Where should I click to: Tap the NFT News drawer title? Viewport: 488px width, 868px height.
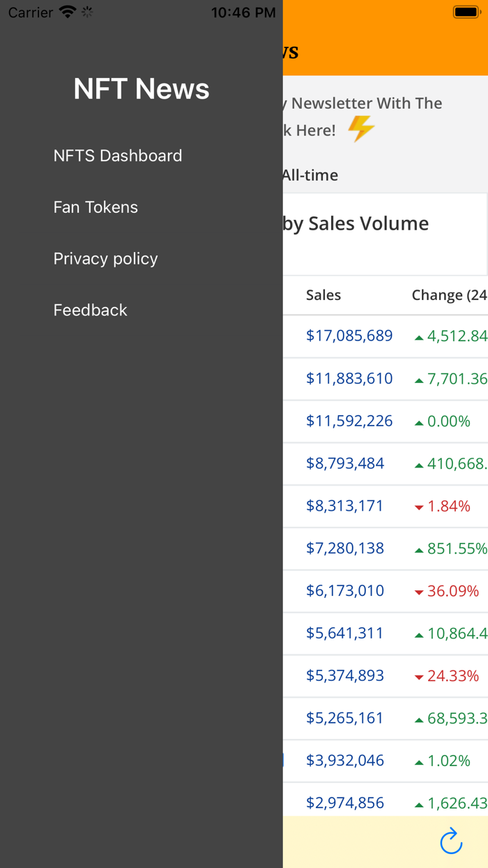tap(141, 89)
